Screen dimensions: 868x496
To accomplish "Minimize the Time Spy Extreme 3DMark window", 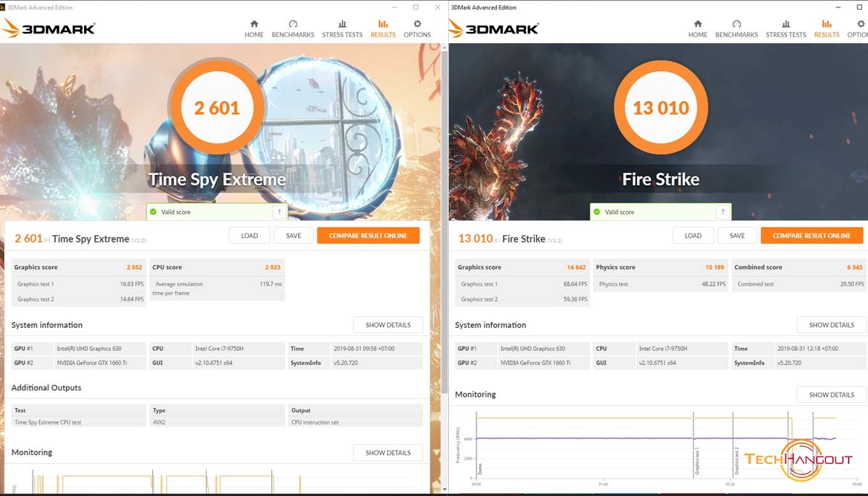I will coord(395,7).
